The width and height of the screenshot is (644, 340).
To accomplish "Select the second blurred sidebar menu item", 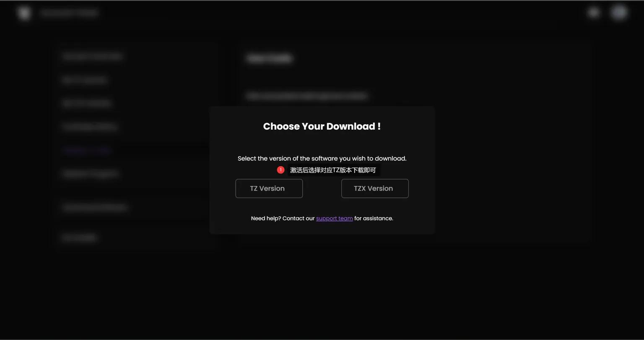I will (85, 80).
